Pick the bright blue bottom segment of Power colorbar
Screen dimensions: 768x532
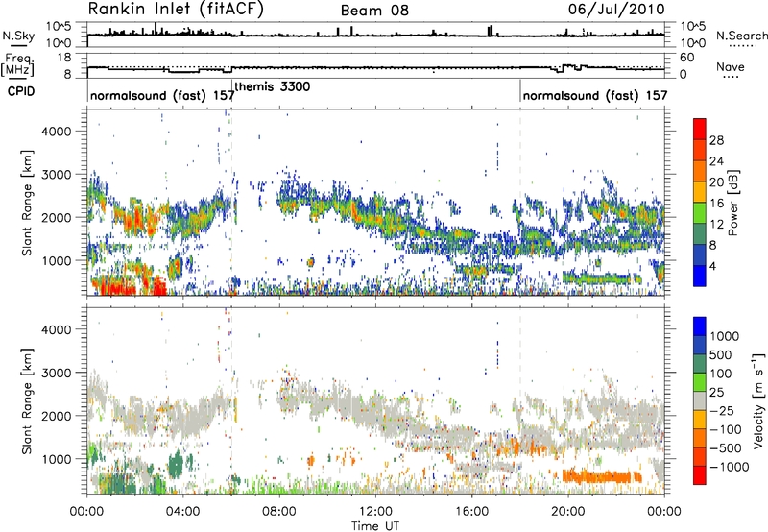tap(700, 276)
